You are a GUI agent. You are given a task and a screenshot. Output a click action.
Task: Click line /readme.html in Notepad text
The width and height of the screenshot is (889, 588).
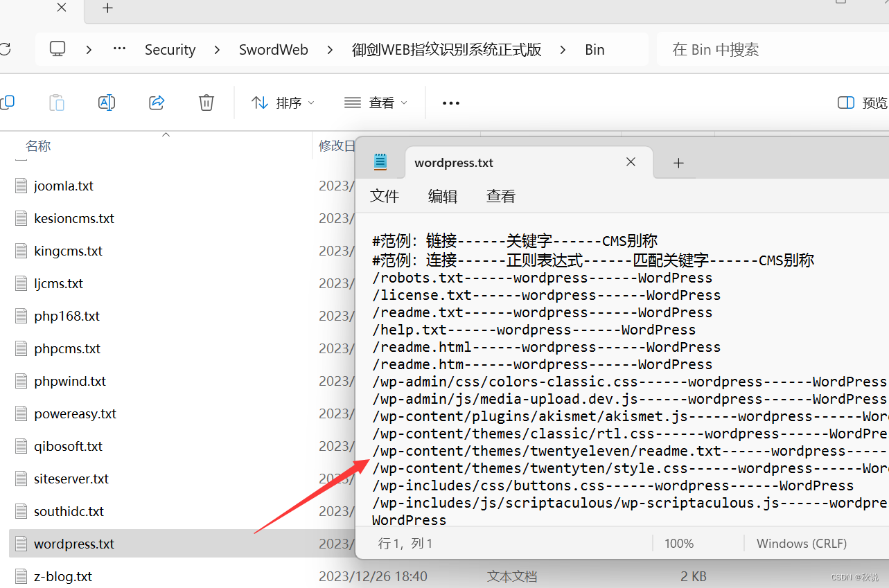click(547, 347)
